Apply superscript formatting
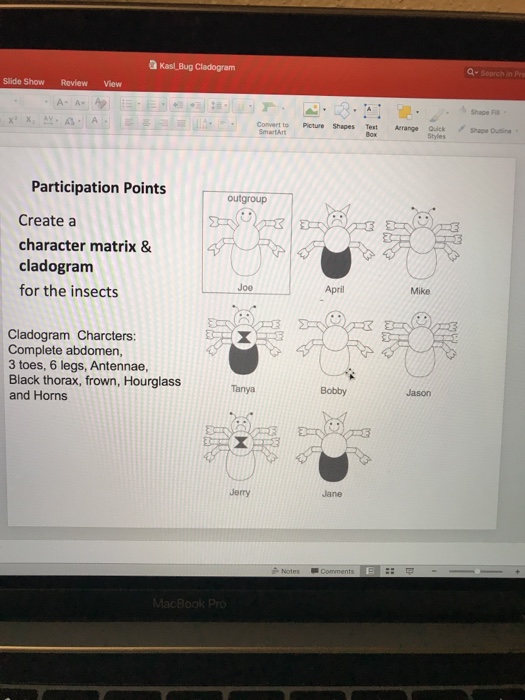Screen dimensions: 525x700 [11, 119]
